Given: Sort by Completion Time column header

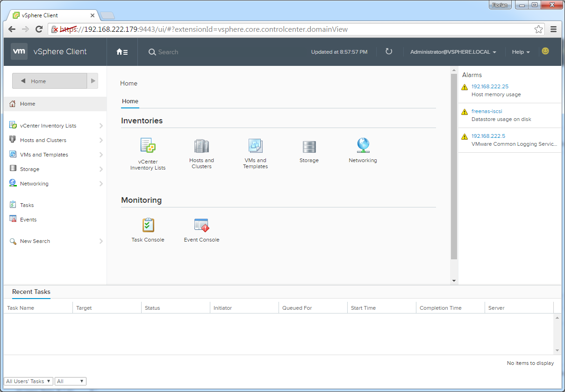Looking at the screenshot, I should pos(451,308).
